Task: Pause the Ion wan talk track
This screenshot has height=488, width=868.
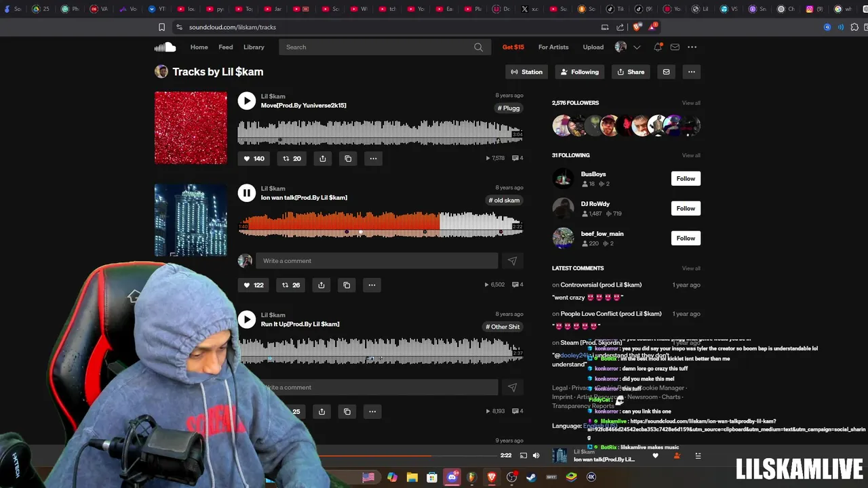Action: pos(247,193)
